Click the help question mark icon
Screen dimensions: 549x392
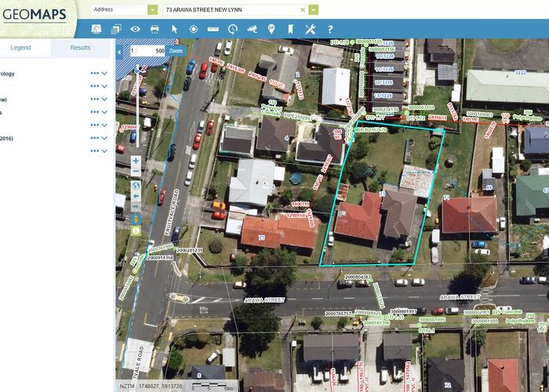pyautogui.click(x=329, y=29)
